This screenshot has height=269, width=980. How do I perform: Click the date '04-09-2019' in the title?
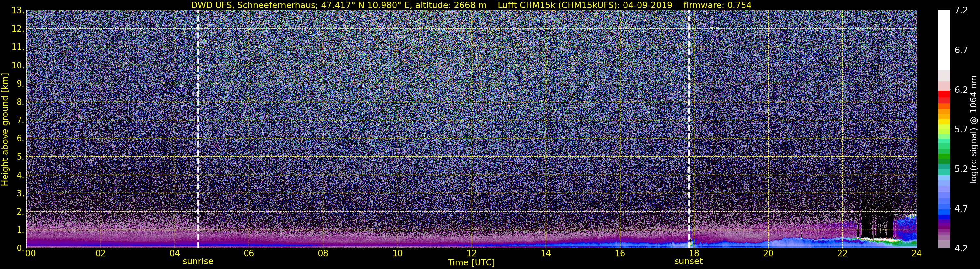[x=648, y=5]
